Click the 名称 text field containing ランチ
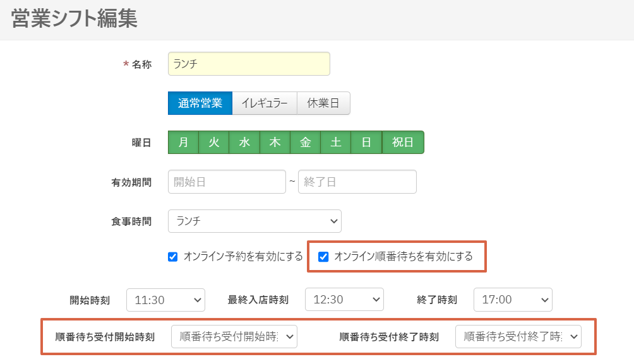 [x=249, y=64]
